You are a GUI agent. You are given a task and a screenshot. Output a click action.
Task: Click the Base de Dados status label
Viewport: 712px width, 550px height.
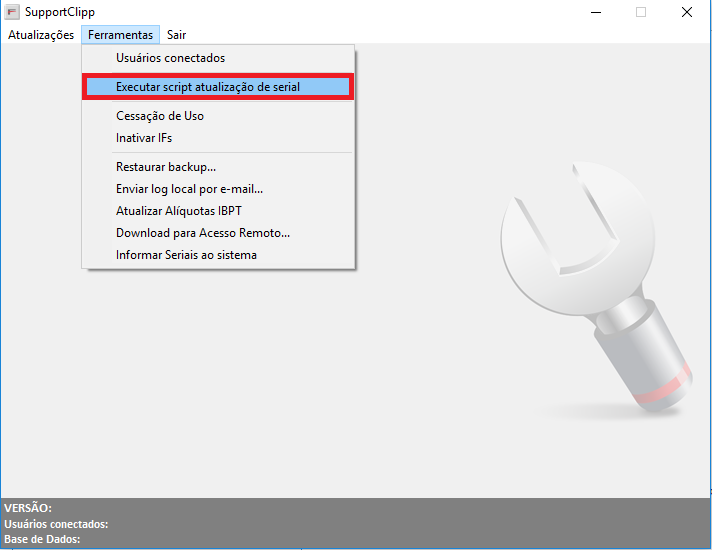(42, 539)
